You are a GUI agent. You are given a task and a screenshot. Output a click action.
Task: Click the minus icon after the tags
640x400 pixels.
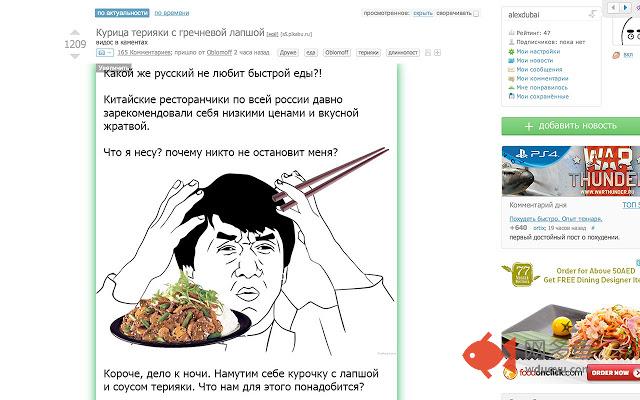pos(428,53)
